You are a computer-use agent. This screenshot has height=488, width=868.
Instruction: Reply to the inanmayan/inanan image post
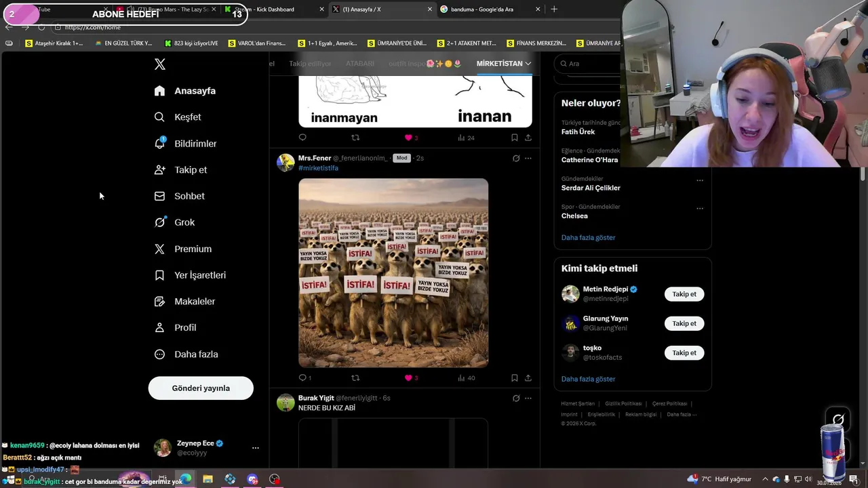tap(302, 138)
